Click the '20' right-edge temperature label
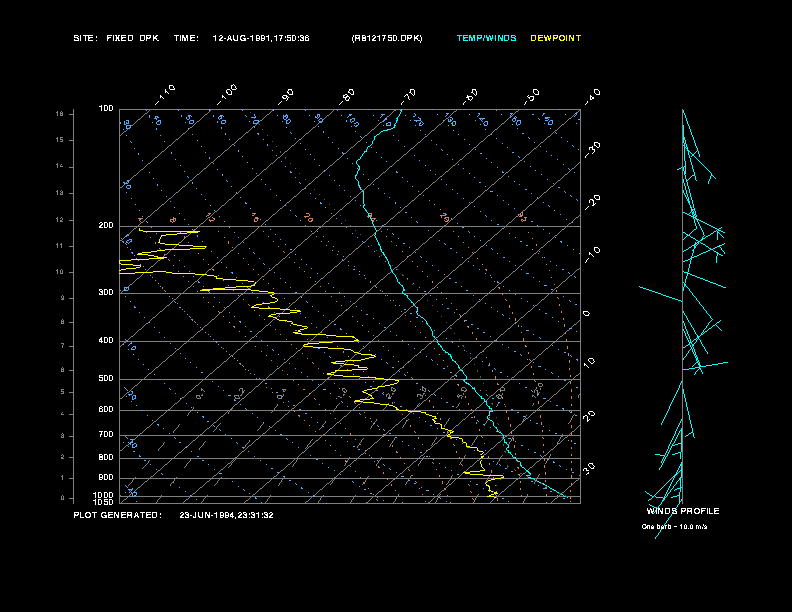Viewport: 792px width, 612px height. click(589, 416)
